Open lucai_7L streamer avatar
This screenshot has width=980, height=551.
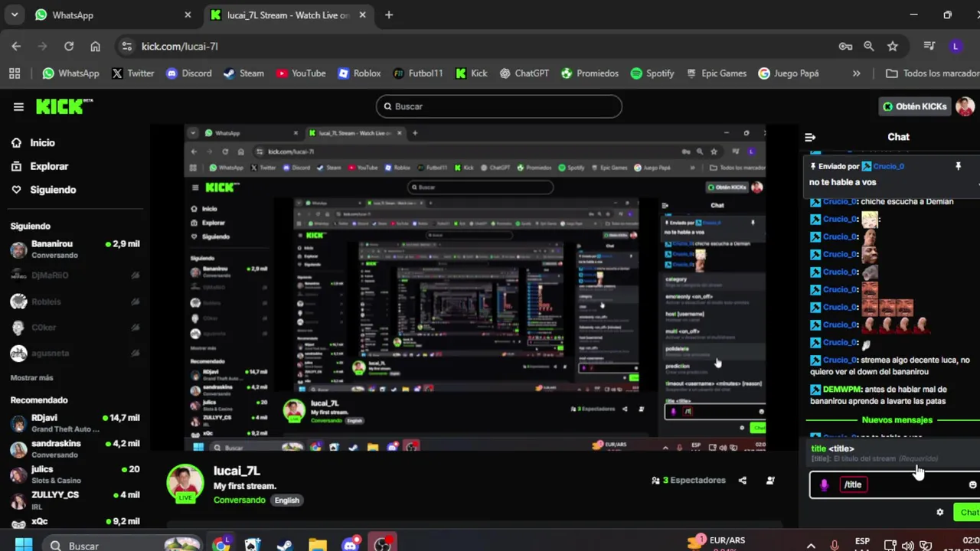pyautogui.click(x=185, y=484)
